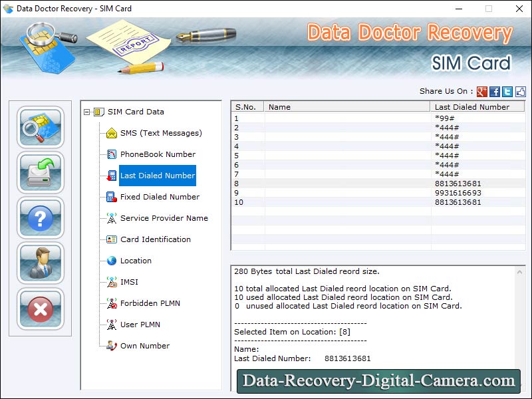
Task: Click the support person icon button
Action: [41, 263]
